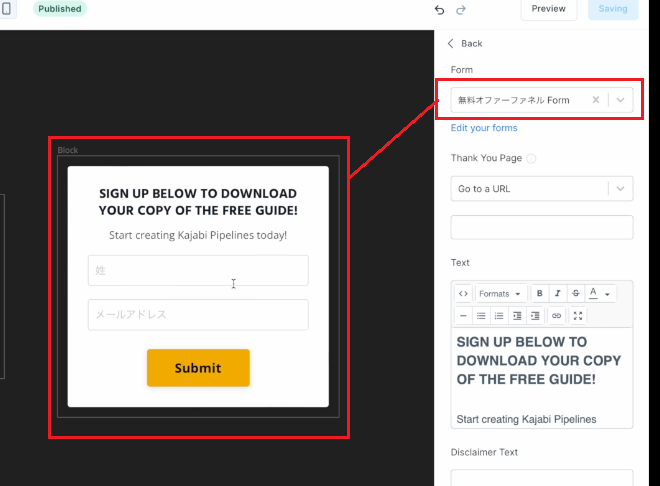Click the redo arrow icon

click(461, 10)
